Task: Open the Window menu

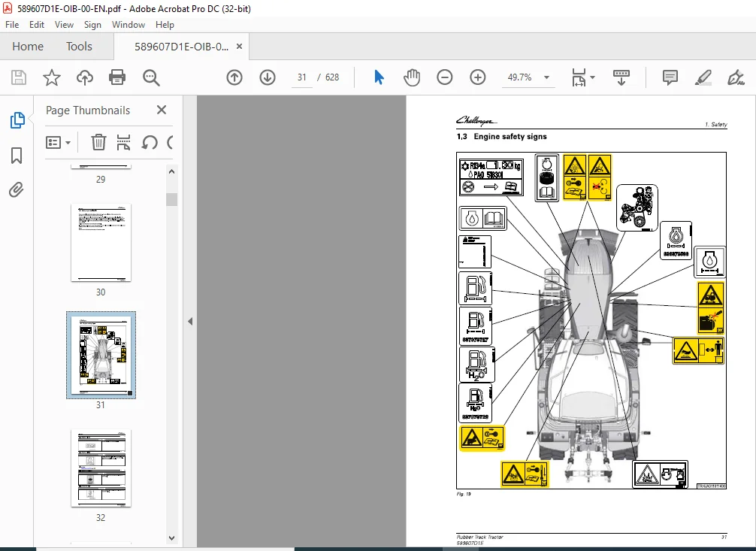Action: tap(129, 25)
